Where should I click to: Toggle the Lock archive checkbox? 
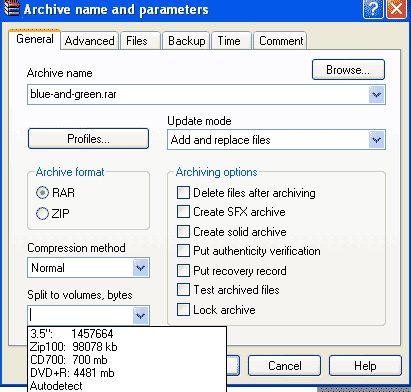pos(183,309)
